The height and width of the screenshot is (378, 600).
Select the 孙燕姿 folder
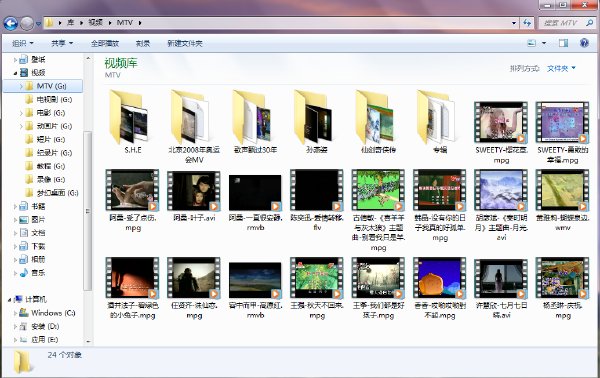point(317,122)
